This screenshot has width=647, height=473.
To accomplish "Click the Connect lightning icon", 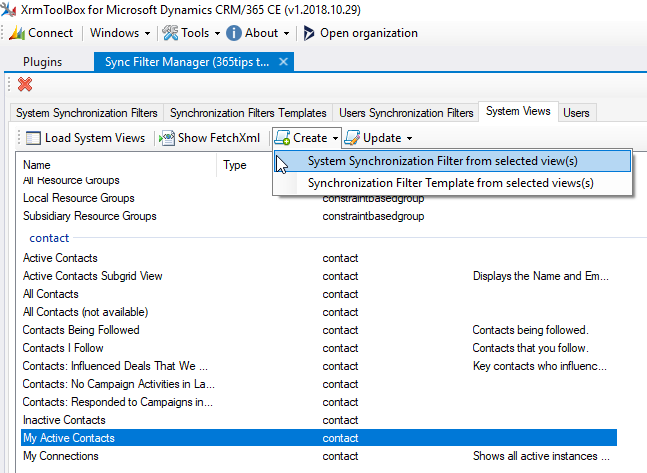I will tap(17, 33).
